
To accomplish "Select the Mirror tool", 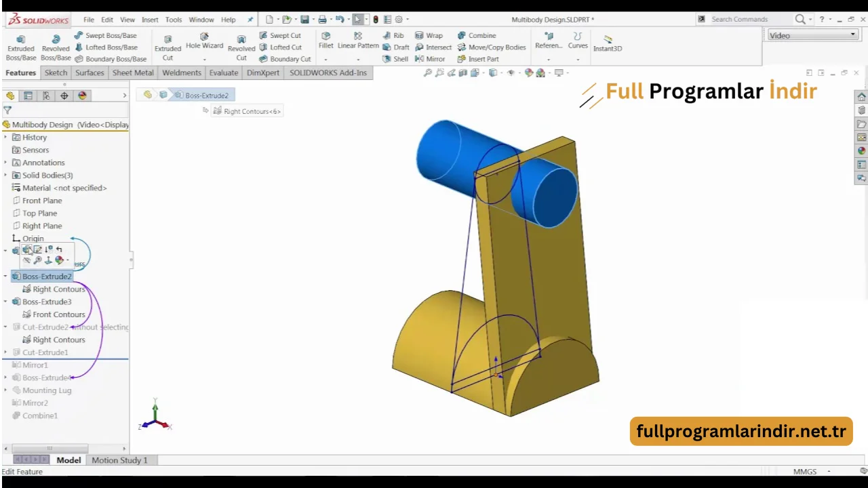I will click(430, 59).
